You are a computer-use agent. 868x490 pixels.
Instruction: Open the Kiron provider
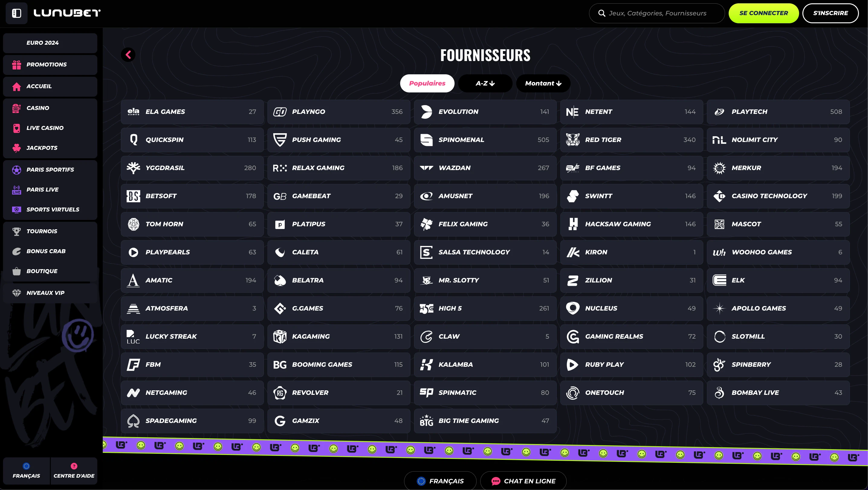pyautogui.click(x=631, y=252)
